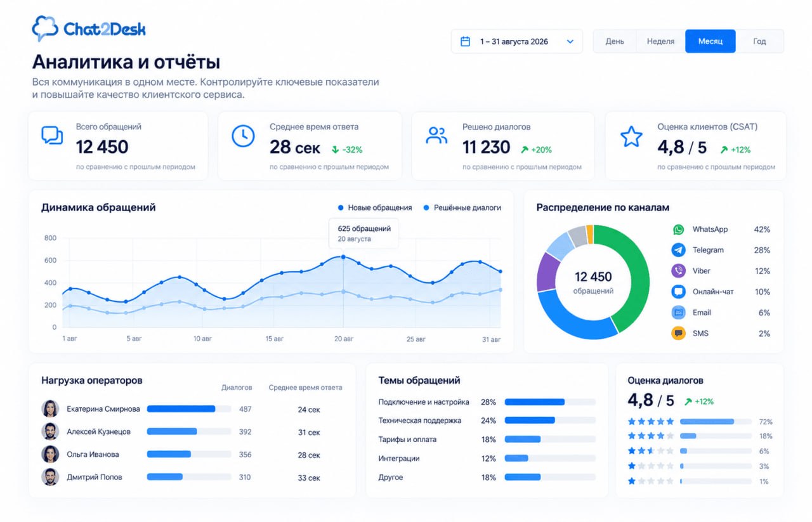Screen dimensions: 812x522
Task: Click the Chat2Desk cloud logo
Action: pyautogui.click(x=45, y=29)
